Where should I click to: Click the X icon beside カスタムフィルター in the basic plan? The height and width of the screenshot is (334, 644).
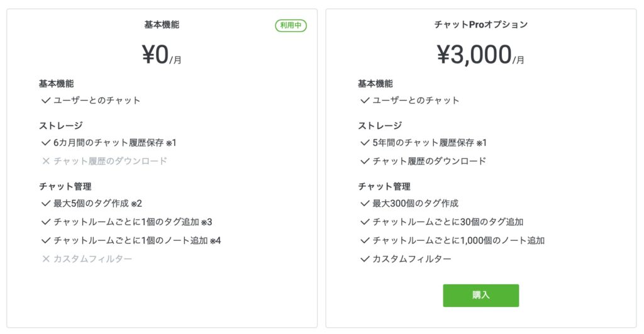46,259
